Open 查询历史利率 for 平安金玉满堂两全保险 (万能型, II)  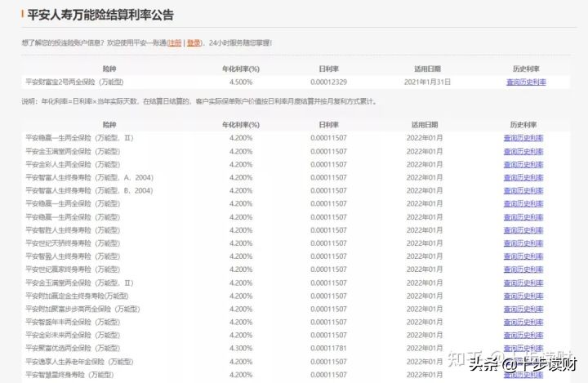[523, 283]
